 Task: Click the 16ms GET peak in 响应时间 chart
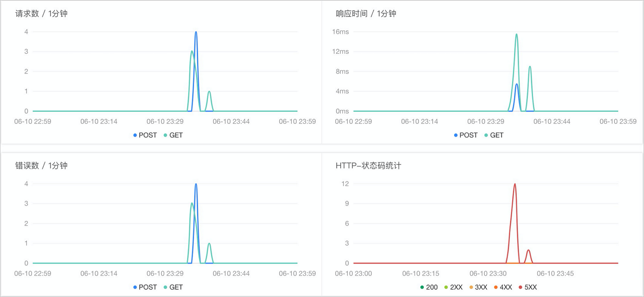pyautogui.click(x=516, y=34)
